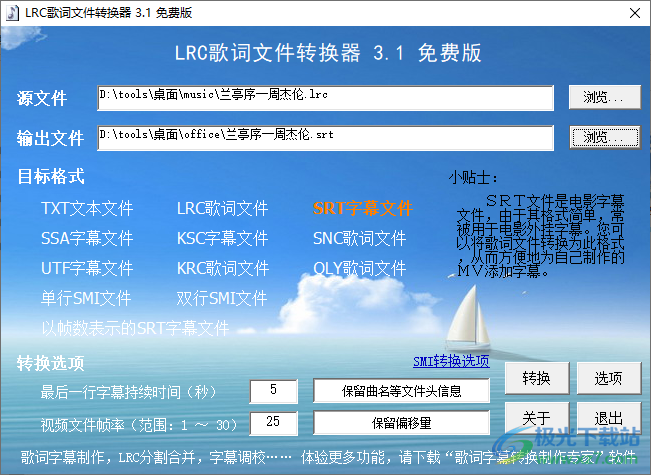Click the 转换 button
The image size is (651, 475).
tap(537, 378)
